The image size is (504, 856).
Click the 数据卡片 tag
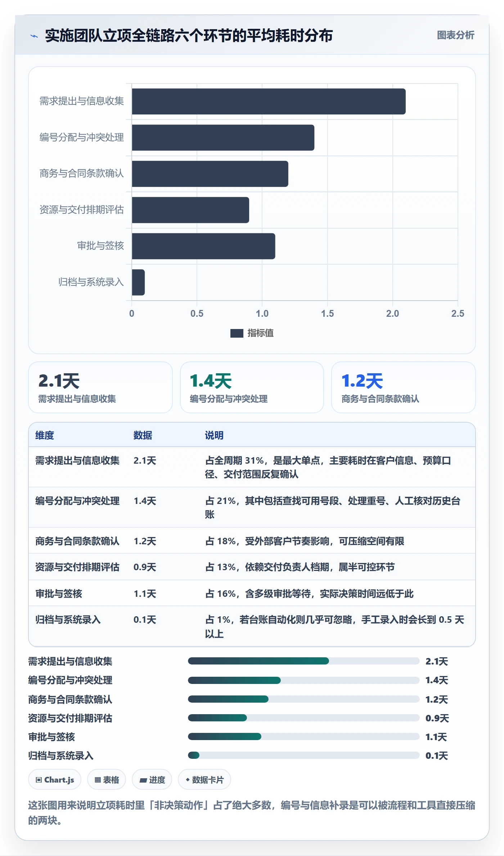click(204, 780)
